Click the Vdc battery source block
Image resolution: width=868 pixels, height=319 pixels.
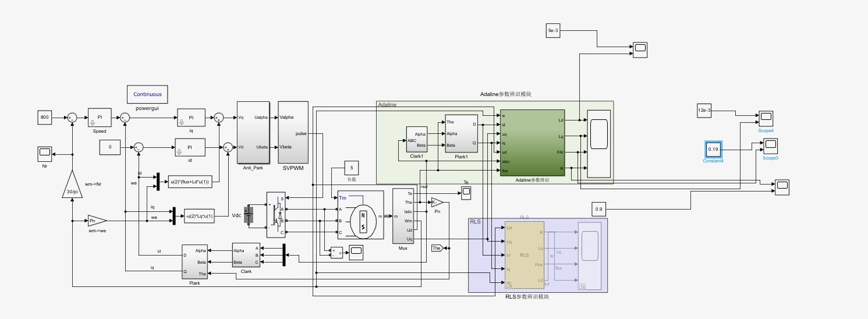[249, 217]
